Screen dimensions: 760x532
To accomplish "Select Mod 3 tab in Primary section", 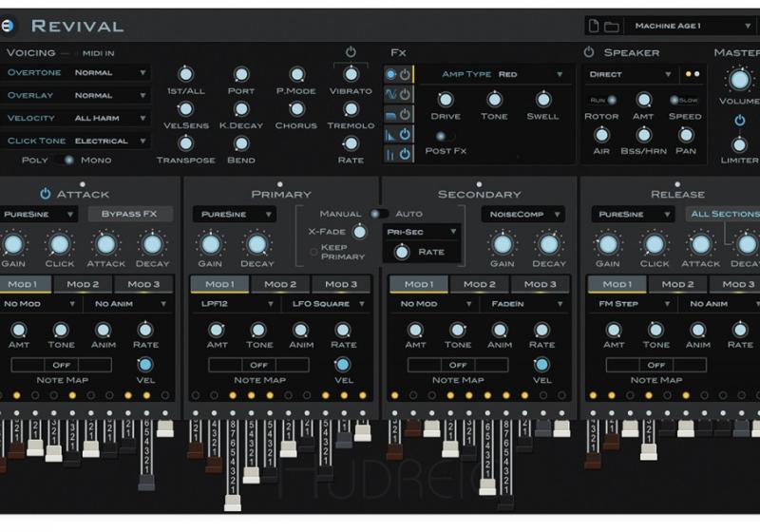I will point(341,284).
